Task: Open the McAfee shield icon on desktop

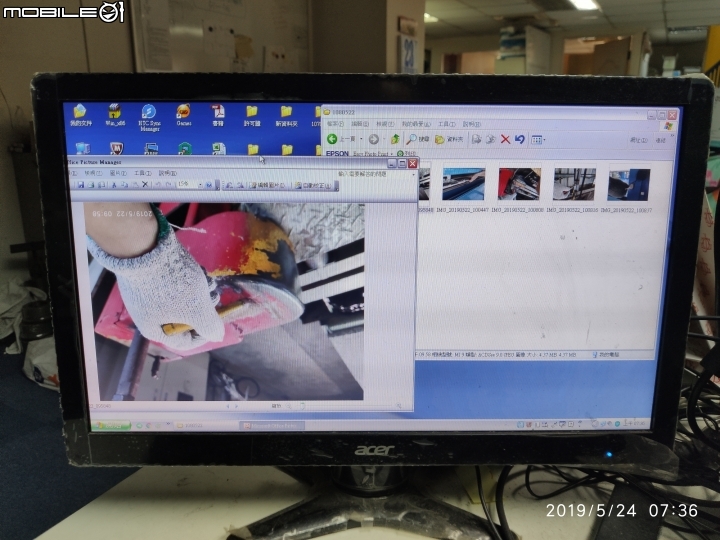Action: pyautogui.click(x=117, y=148)
